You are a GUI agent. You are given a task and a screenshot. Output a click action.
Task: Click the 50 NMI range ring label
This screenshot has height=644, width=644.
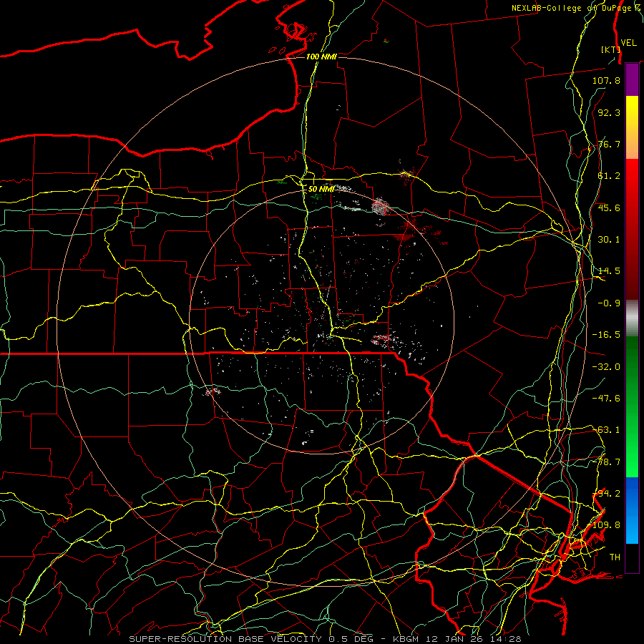(x=321, y=189)
